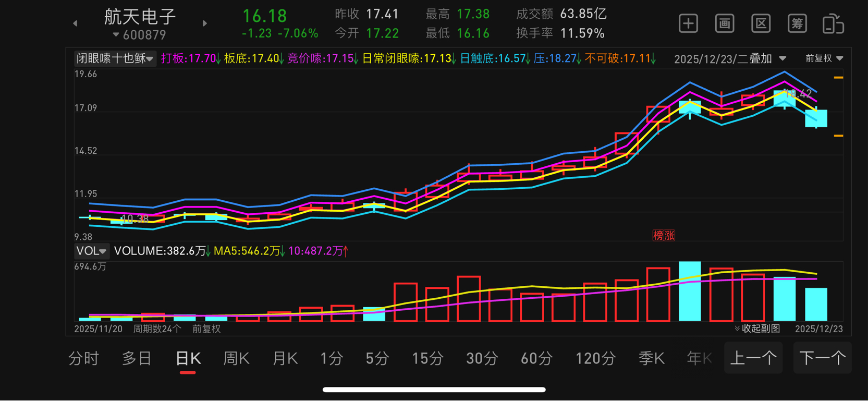Tap indicator value 压:18.27
The height and width of the screenshot is (401, 868).
557,58
